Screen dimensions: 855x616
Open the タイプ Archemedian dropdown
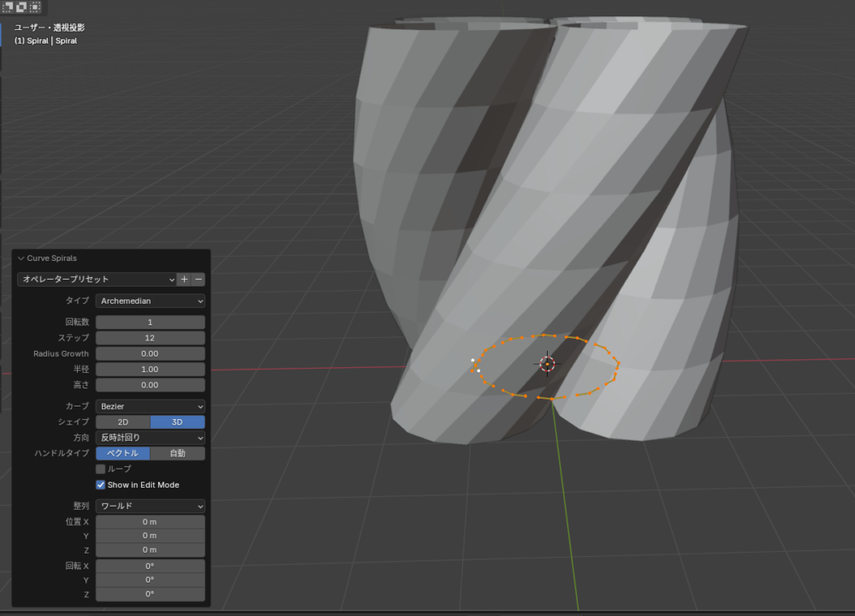[x=150, y=301]
